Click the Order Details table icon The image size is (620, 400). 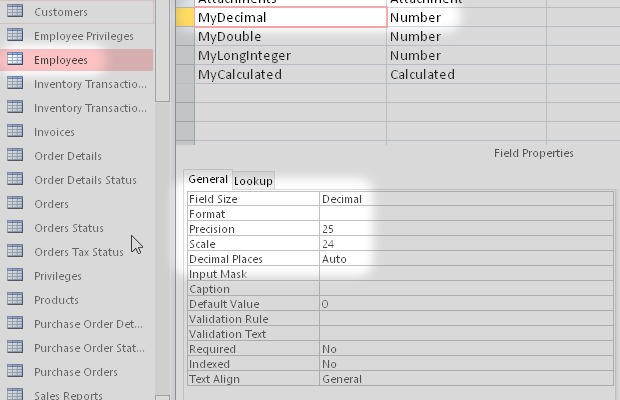tap(15, 156)
